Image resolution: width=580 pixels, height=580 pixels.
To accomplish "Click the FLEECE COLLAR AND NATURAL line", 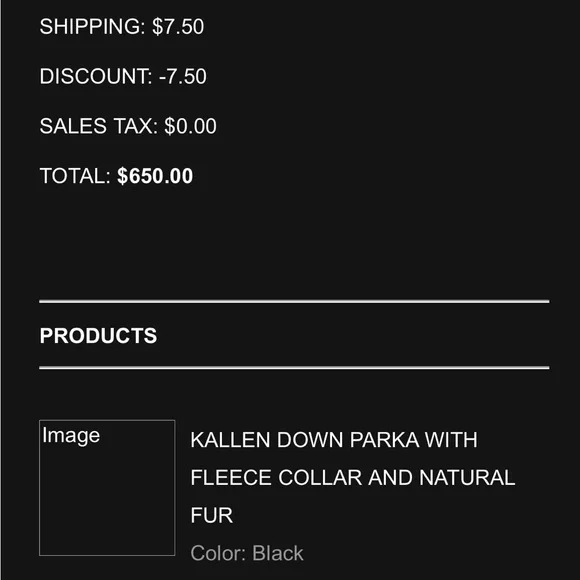I will point(353,477).
